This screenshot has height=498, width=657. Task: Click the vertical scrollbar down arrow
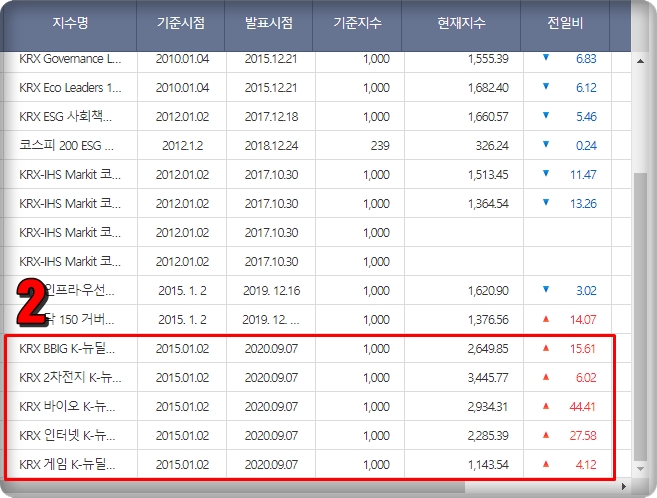[x=640, y=469]
